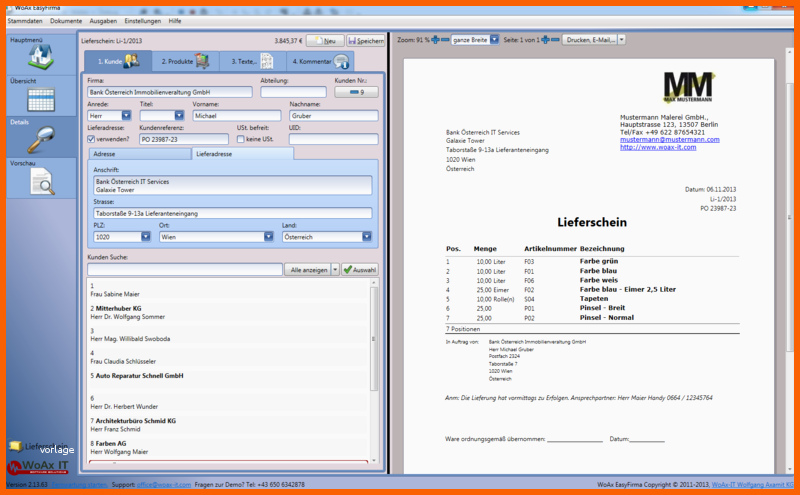Click the Kunden Suche input field
Screen dimensions: 800x495
click(x=185, y=269)
